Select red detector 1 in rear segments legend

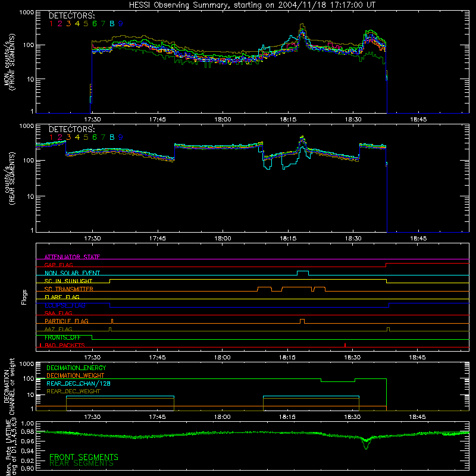click(51, 137)
